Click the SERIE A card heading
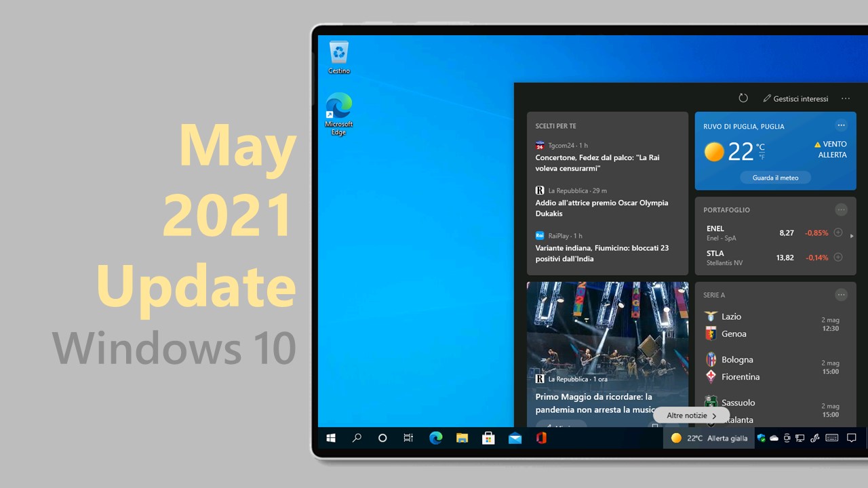868x488 pixels. point(714,295)
